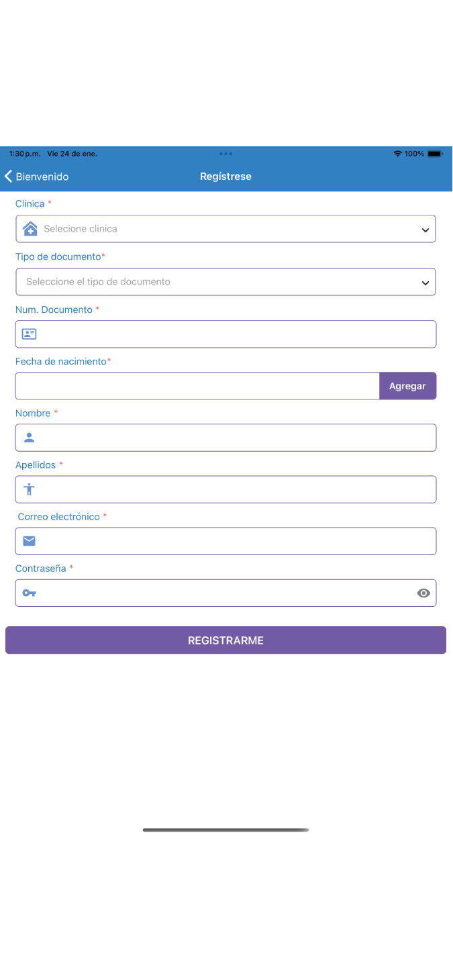The width and height of the screenshot is (453, 980).
Task: Click the accessibility figure icon in Apellidos
Action: (x=29, y=489)
